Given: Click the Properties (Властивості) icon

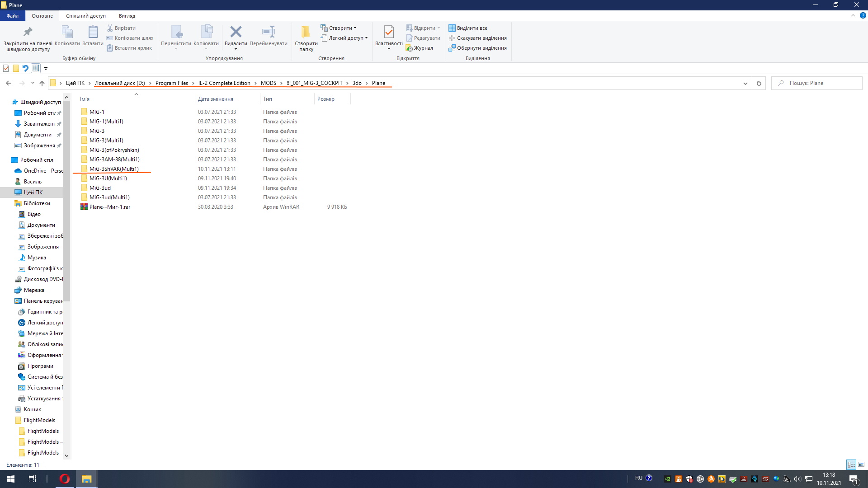Looking at the screenshot, I should coord(388,32).
